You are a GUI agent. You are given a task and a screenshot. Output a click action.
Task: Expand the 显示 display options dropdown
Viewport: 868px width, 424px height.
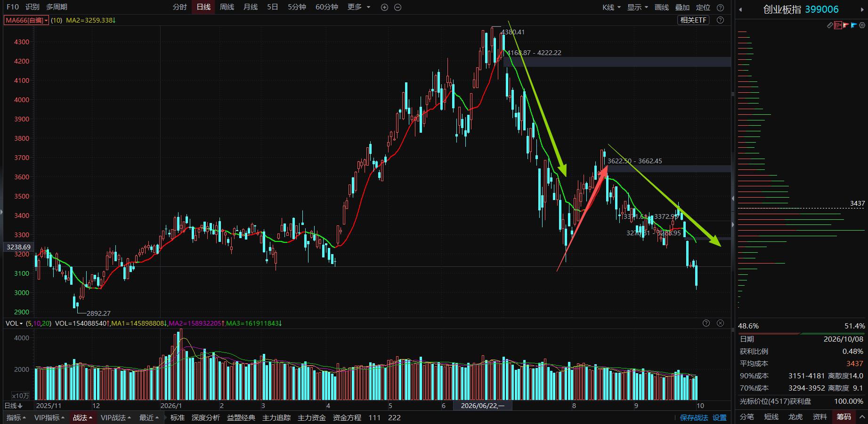pyautogui.click(x=638, y=7)
